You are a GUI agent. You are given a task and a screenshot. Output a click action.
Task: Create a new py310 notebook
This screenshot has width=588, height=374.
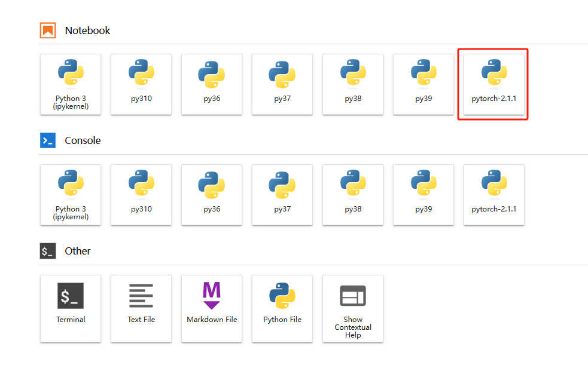(x=141, y=84)
